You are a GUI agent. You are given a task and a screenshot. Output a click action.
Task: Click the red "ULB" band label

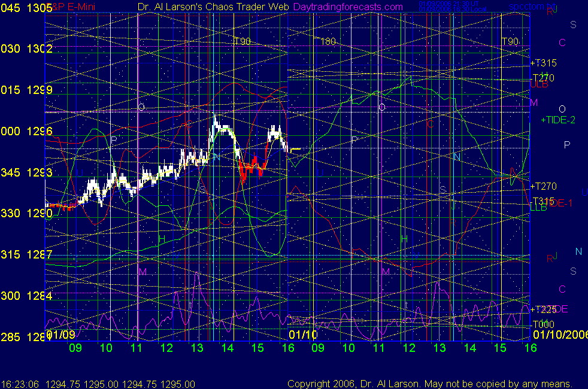[539, 85]
